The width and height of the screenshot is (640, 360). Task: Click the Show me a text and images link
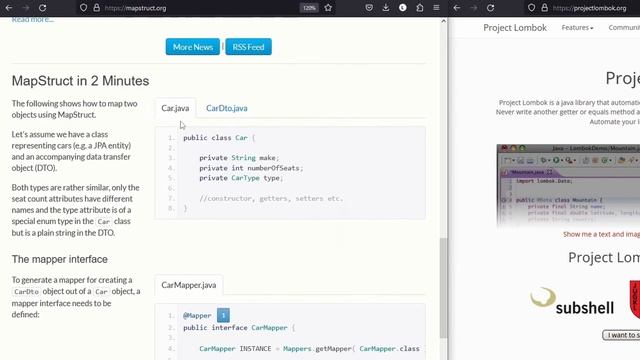601,234
